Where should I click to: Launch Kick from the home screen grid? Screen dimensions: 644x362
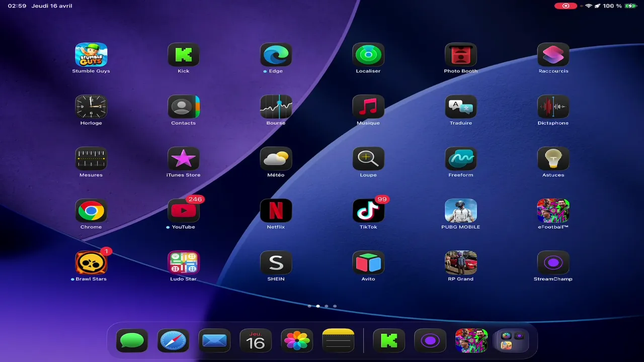(184, 54)
